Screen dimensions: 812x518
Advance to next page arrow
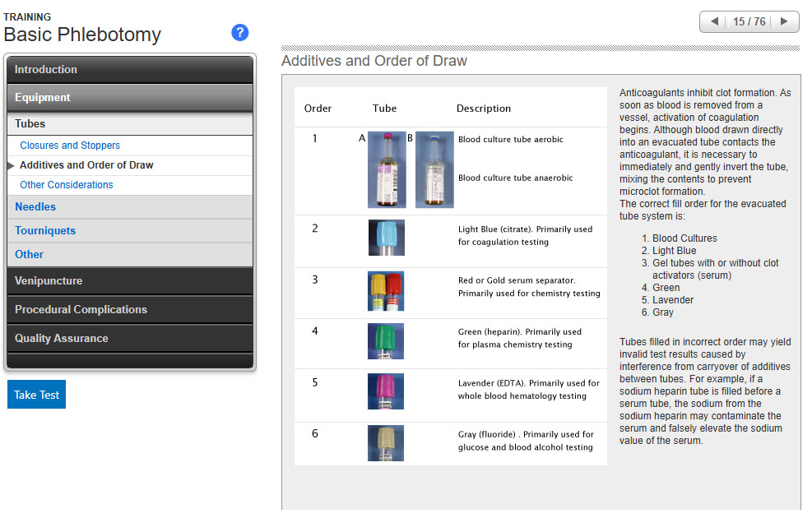point(785,21)
